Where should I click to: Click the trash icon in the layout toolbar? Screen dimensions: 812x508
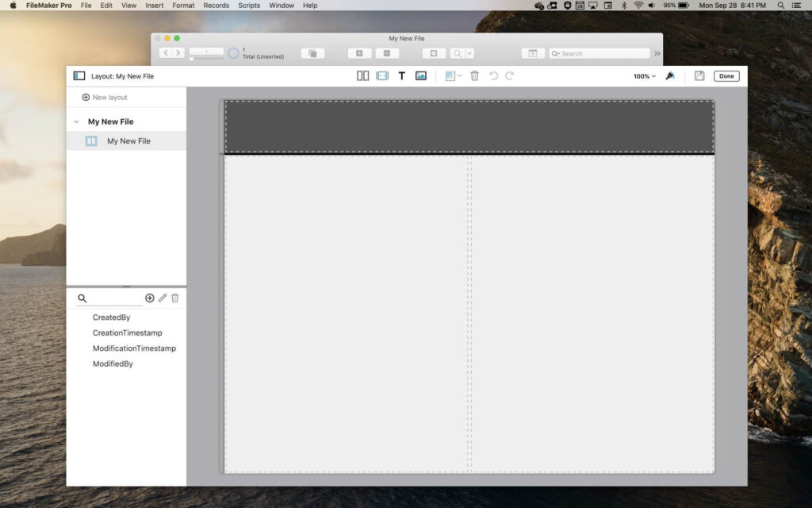click(x=474, y=75)
